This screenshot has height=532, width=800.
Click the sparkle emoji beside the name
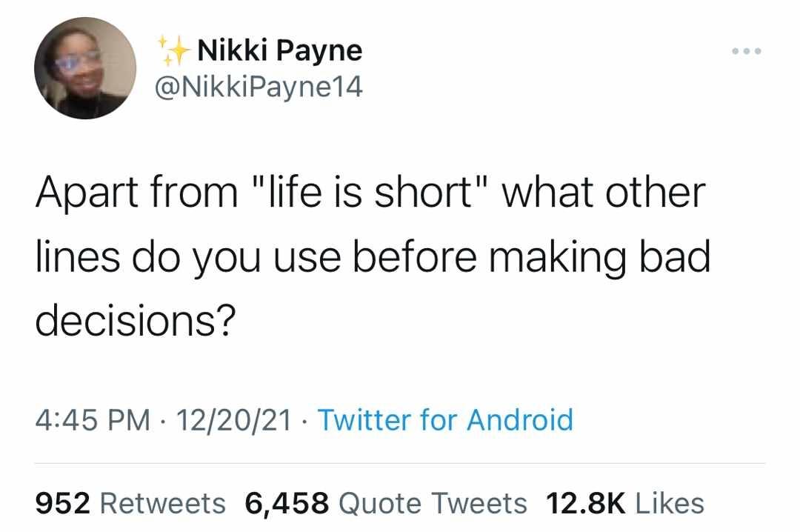176,50
